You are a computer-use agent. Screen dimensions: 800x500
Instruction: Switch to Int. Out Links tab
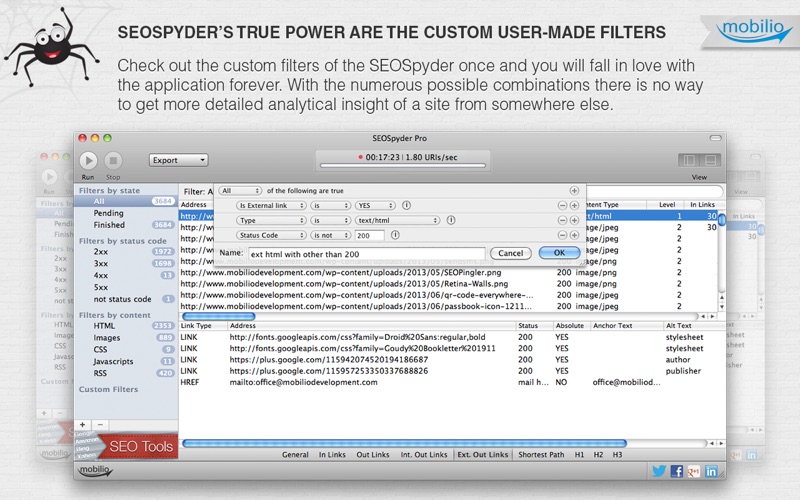tap(423, 455)
